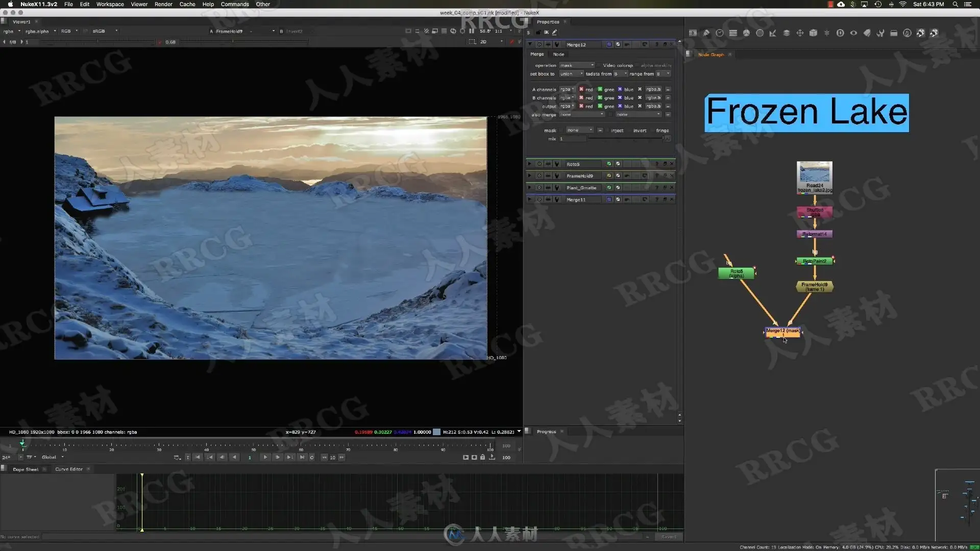Open the Channel nodes stacked-bars icon

click(733, 33)
